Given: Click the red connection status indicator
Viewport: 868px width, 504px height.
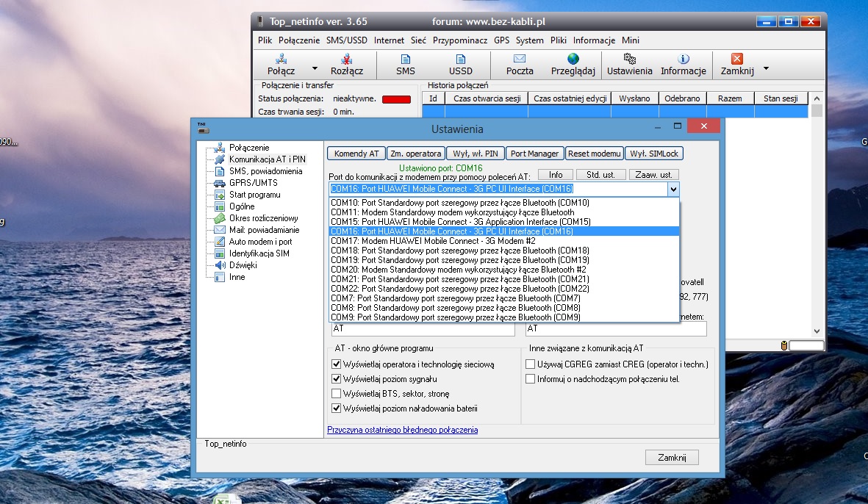Looking at the screenshot, I should (x=396, y=99).
